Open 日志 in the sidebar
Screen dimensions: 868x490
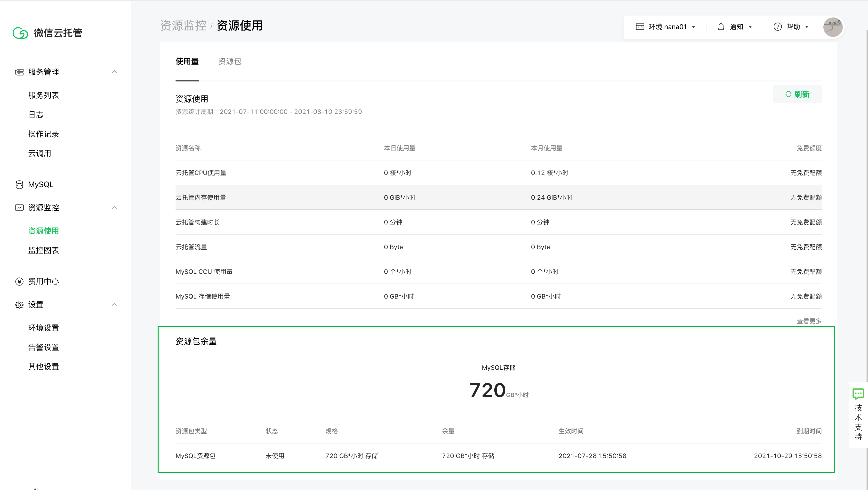(x=36, y=115)
